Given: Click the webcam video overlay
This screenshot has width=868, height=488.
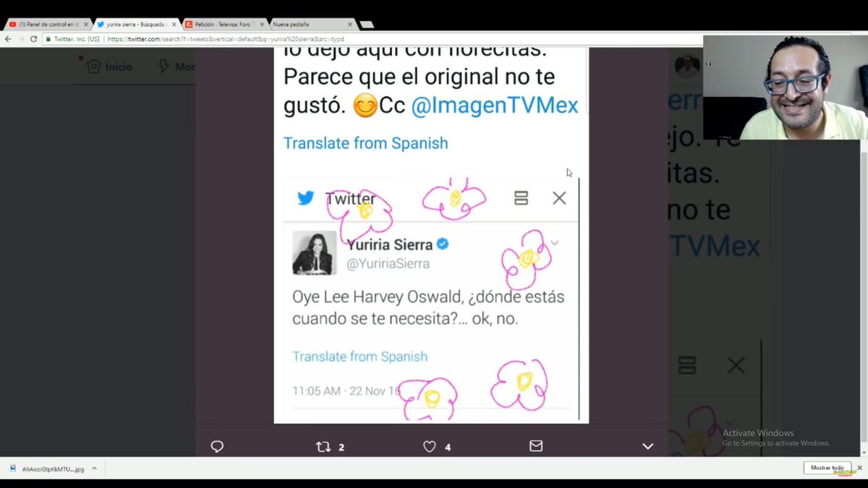Looking at the screenshot, I should tap(785, 87).
